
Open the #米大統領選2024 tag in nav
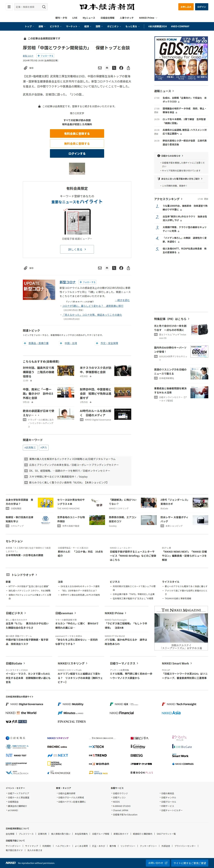coord(157,26)
